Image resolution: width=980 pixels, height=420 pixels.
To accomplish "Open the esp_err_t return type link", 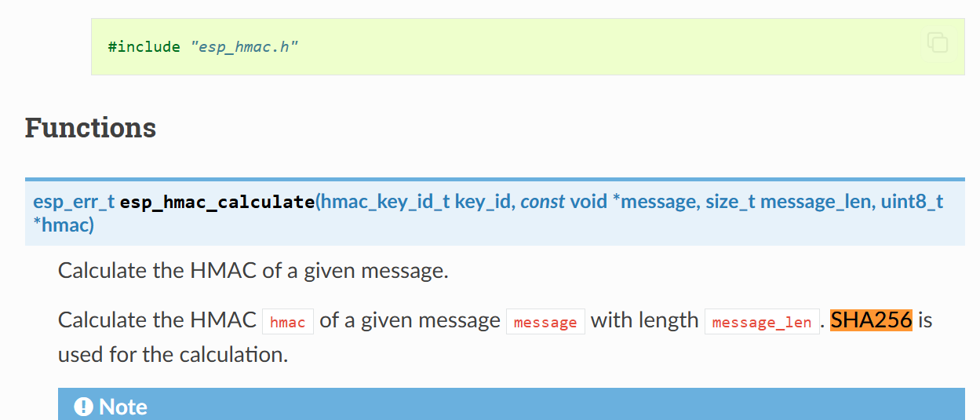I will (74, 202).
